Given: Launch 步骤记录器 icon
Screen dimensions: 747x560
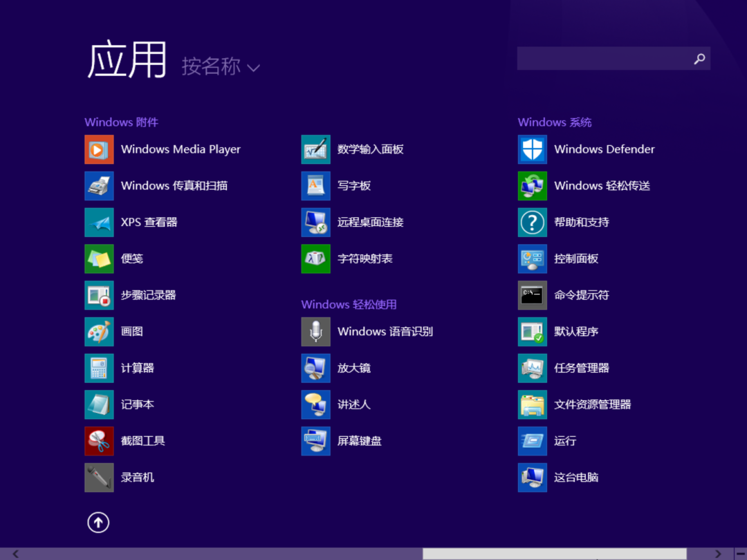Looking at the screenshot, I should [99, 295].
